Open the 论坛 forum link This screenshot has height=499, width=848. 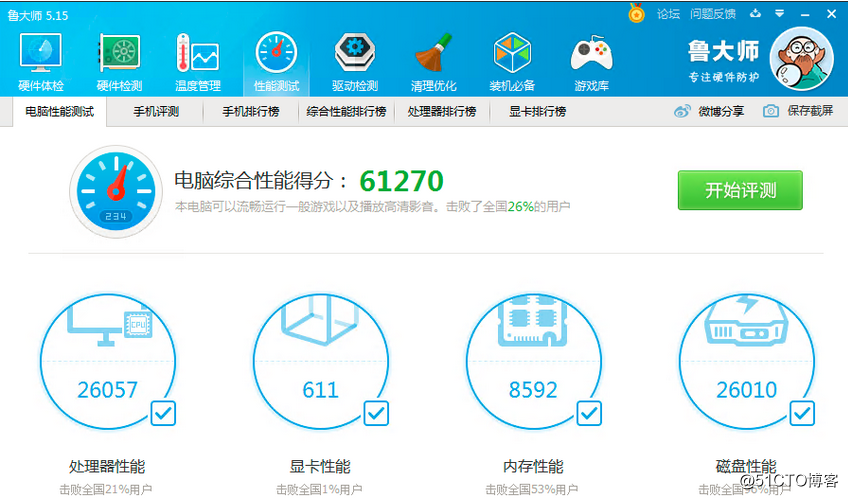(x=668, y=14)
